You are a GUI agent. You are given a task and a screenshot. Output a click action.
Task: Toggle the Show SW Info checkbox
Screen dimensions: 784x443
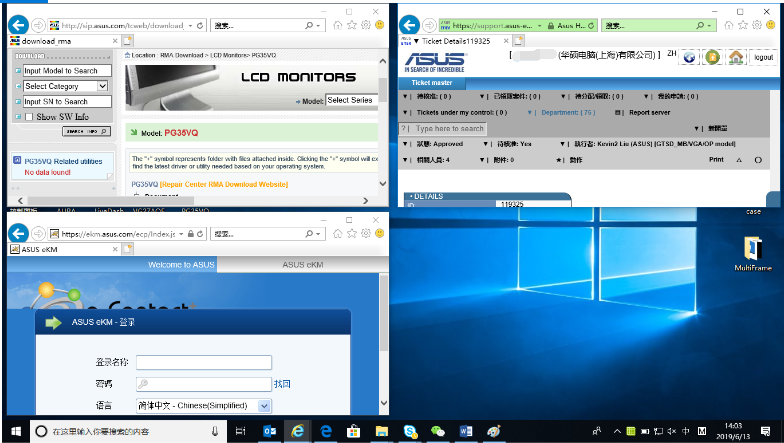coord(29,117)
